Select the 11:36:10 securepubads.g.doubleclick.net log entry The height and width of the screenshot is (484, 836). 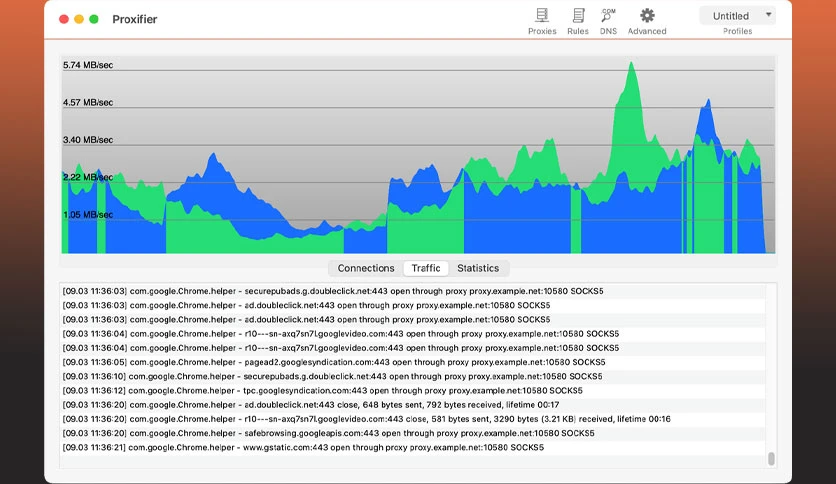(413, 376)
